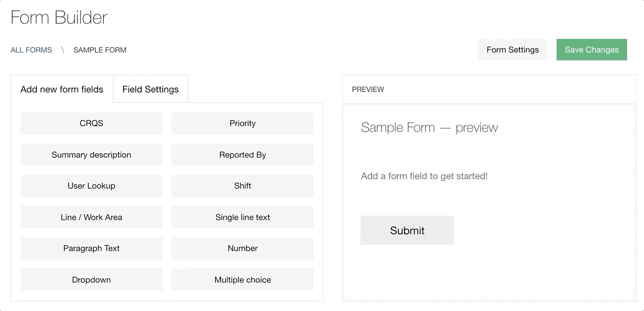Add a User Lookup field
This screenshot has height=311, width=644.
tap(92, 186)
